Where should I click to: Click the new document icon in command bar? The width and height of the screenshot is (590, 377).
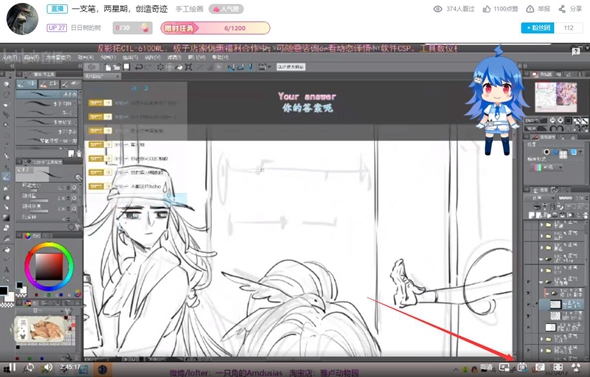coord(108,67)
